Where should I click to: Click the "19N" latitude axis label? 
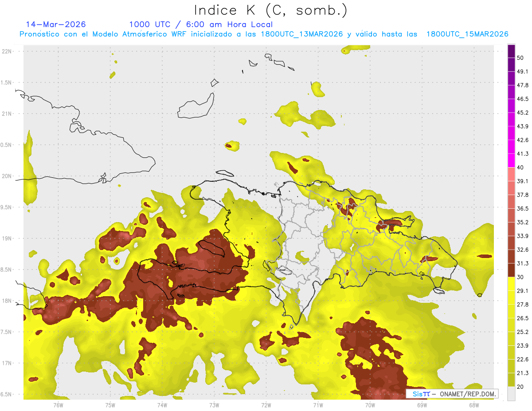[7, 239]
